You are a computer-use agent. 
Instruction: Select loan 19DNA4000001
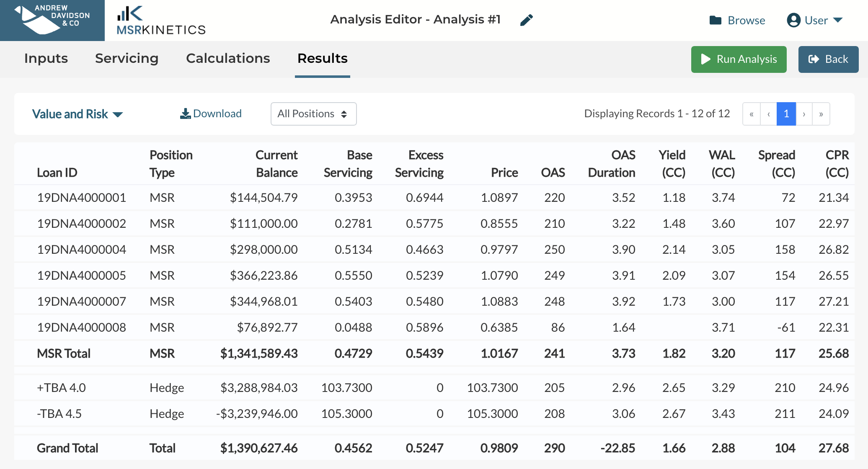(x=82, y=198)
